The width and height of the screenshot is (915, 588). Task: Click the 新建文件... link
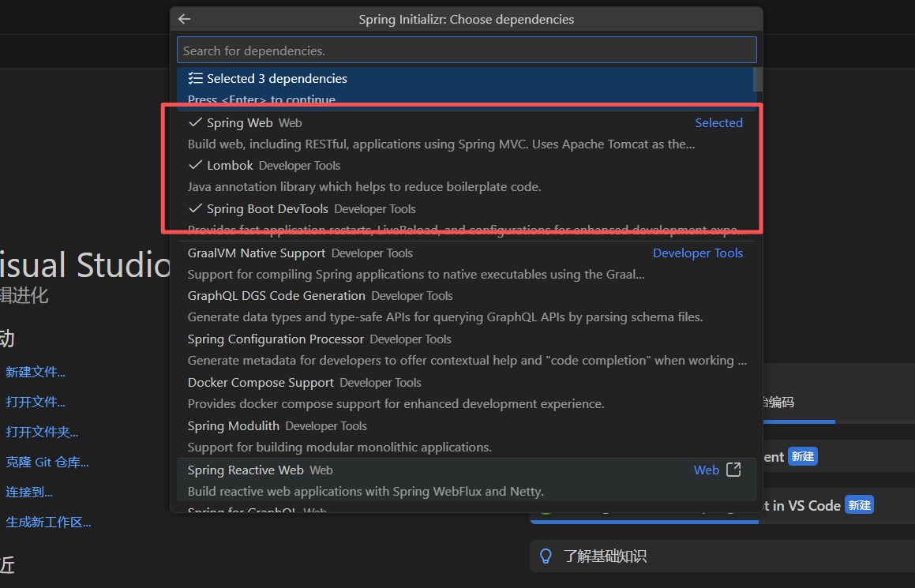[36, 372]
